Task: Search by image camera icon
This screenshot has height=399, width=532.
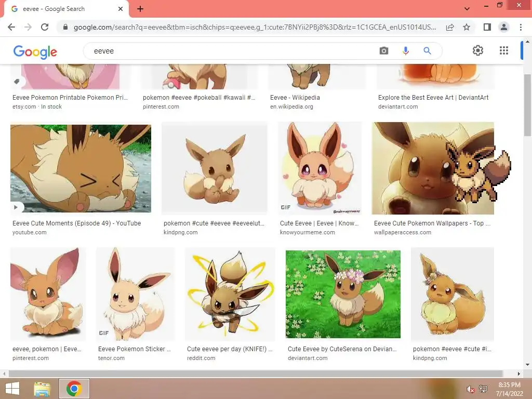Action: [x=384, y=51]
